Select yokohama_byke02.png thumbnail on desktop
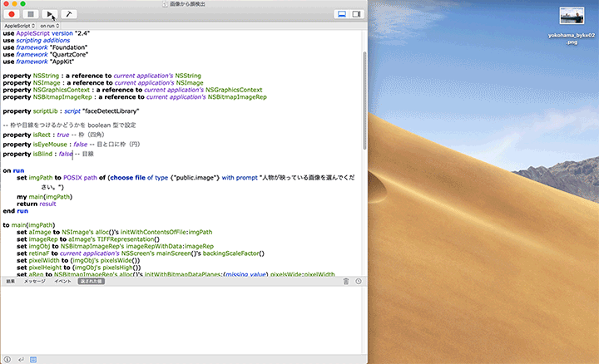599x364 pixels. (572, 16)
